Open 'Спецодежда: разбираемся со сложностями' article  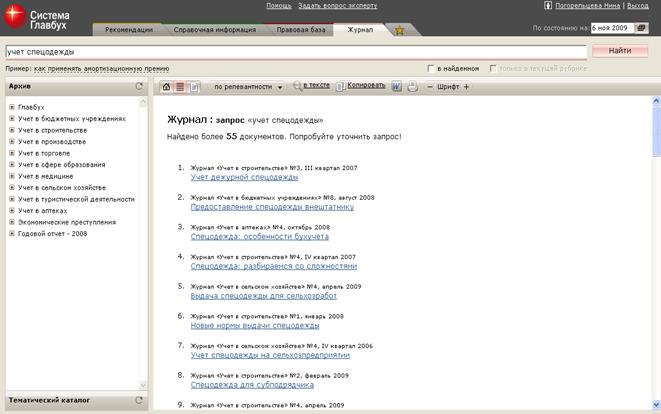coord(274,266)
